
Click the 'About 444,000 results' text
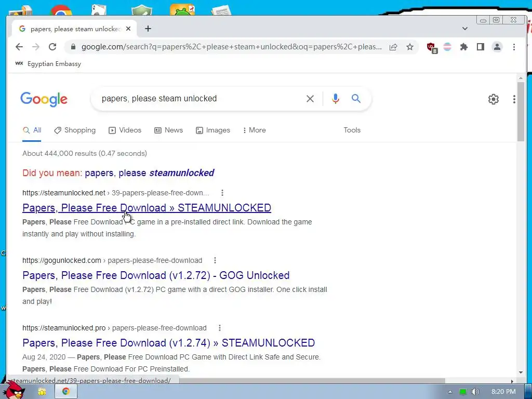85,153
